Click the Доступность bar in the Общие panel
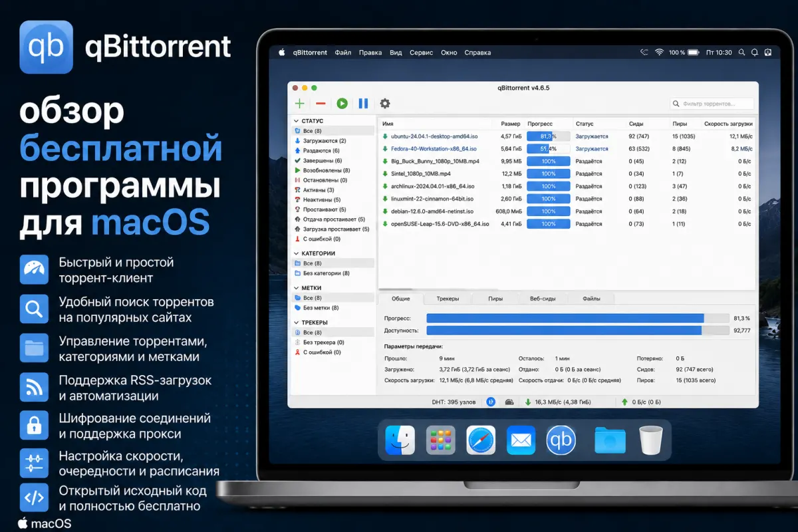Screen dimensions: 798x532 [578, 330]
